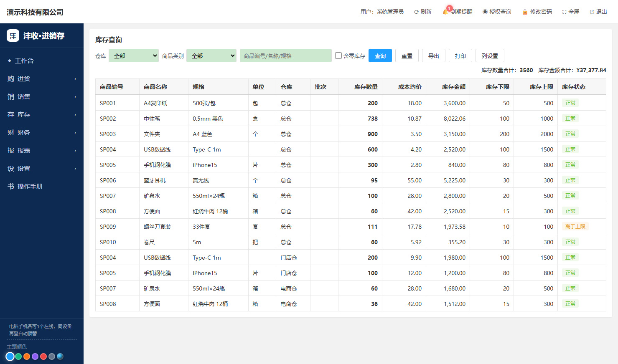Select the purple theme color swatch
This screenshot has height=364, width=618.
[35, 356]
